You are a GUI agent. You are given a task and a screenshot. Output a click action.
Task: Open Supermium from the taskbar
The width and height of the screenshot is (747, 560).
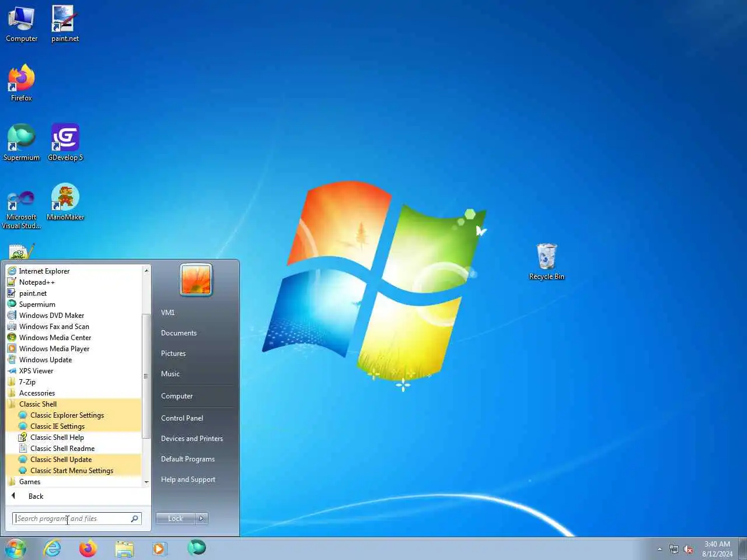coord(197,547)
